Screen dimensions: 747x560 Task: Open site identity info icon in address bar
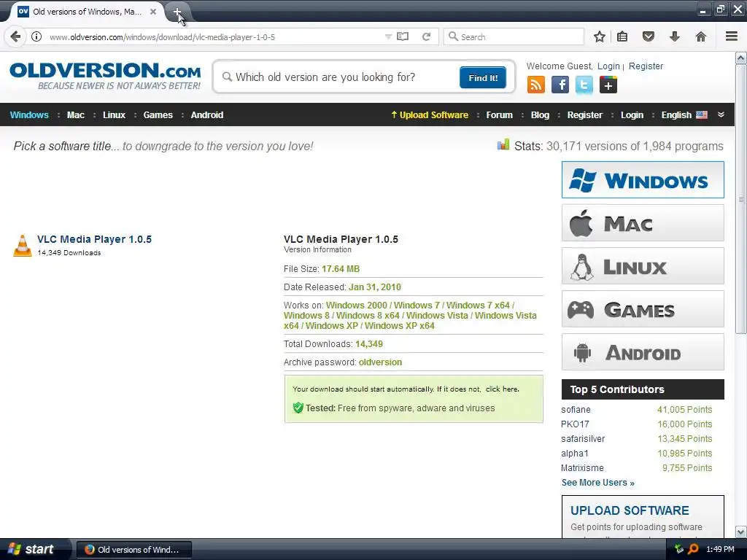click(x=36, y=36)
